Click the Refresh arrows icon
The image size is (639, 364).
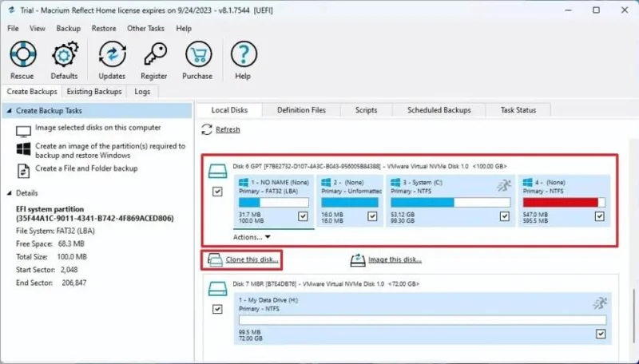[x=207, y=129]
